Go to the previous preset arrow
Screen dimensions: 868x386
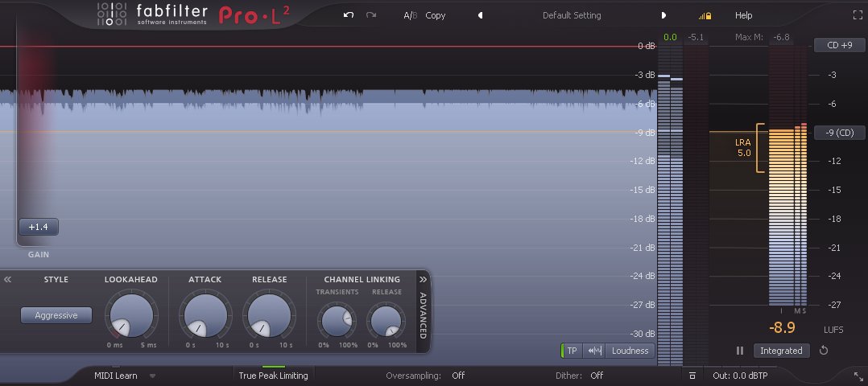point(480,15)
